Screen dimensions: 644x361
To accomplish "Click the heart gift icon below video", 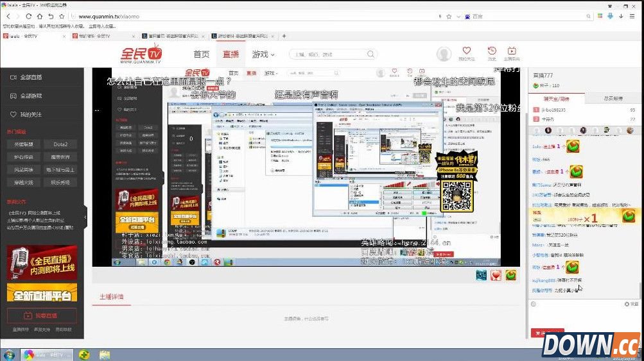I will 496,275.
